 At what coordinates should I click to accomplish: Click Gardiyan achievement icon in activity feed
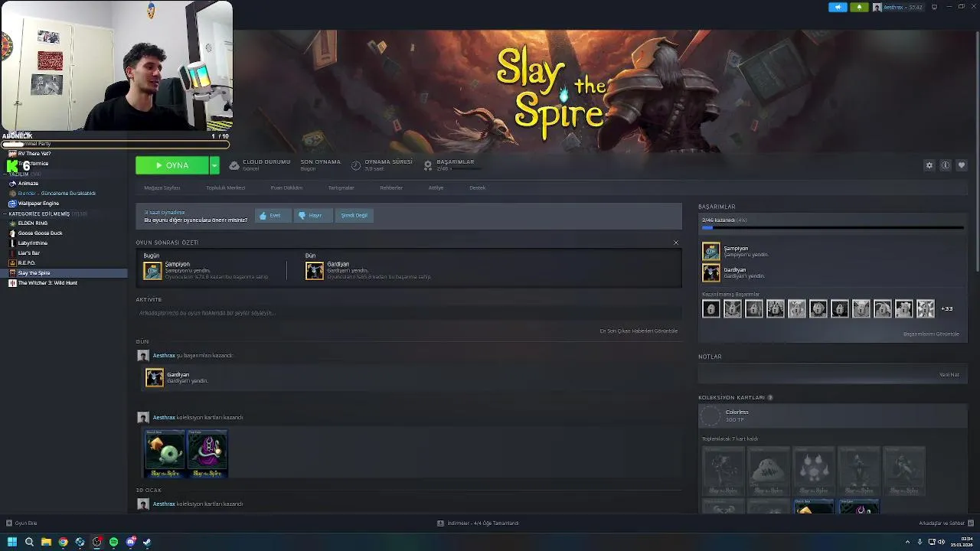coord(155,377)
